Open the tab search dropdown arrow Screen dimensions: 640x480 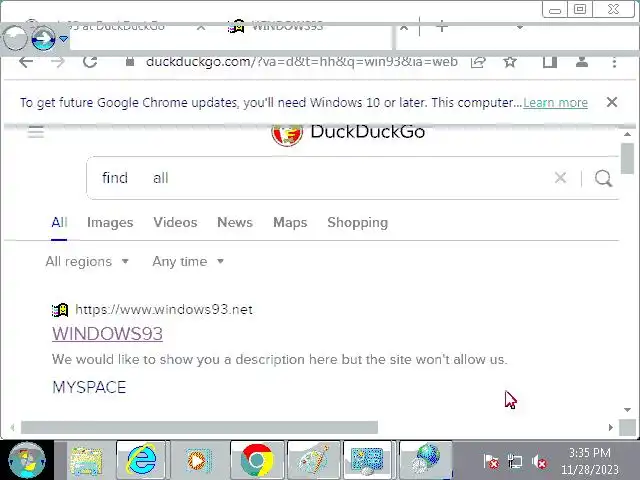520,27
